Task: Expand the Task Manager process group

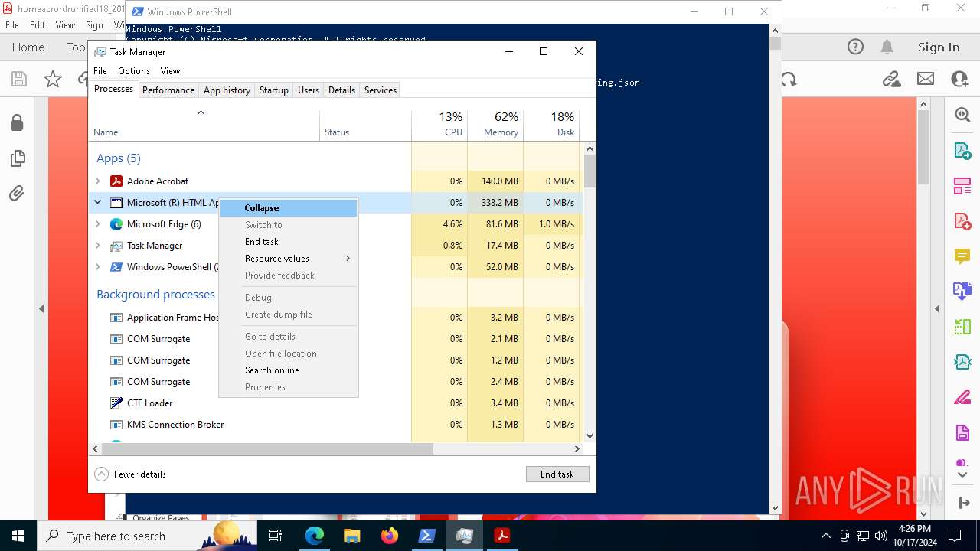Action: [97, 246]
